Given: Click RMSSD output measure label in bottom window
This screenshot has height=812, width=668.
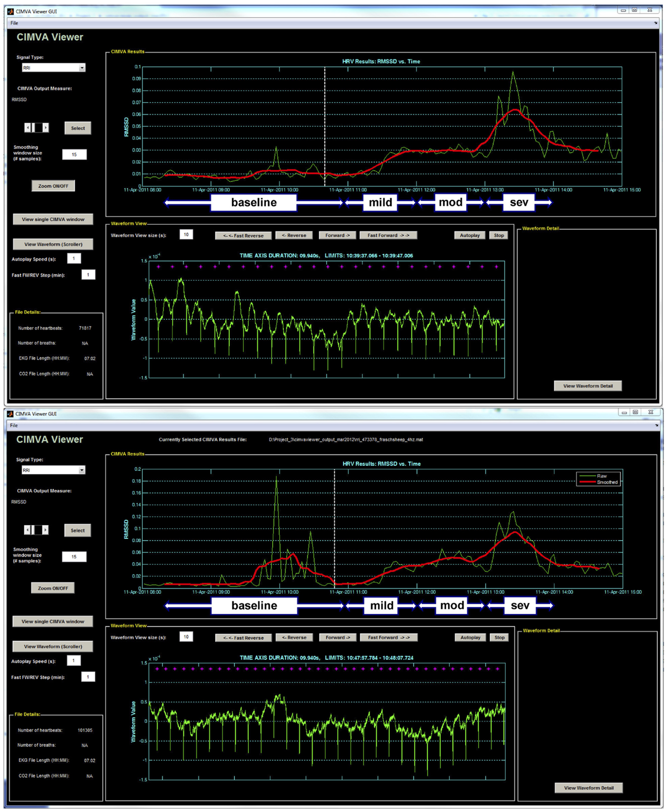Looking at the screenshot, I should click(x=19, y=502).
